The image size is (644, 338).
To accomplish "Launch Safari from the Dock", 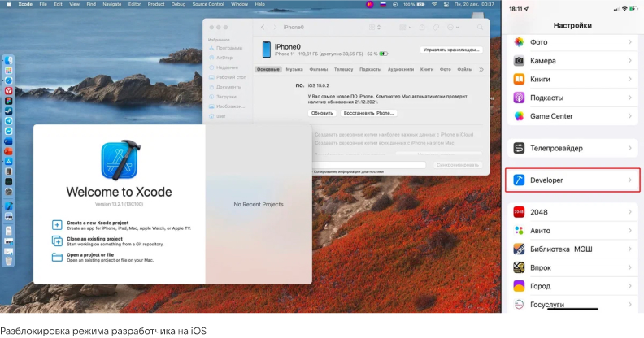I will click(8, 80).
